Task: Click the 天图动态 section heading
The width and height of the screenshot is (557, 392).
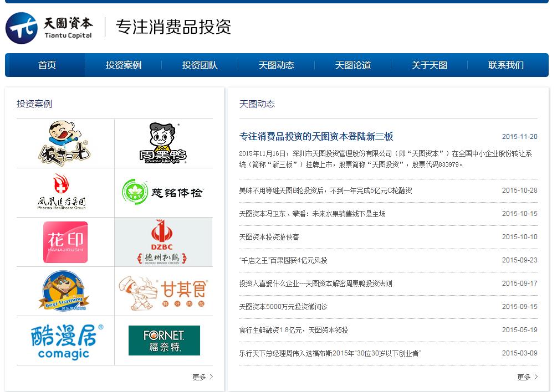Action: coord(257,104)
